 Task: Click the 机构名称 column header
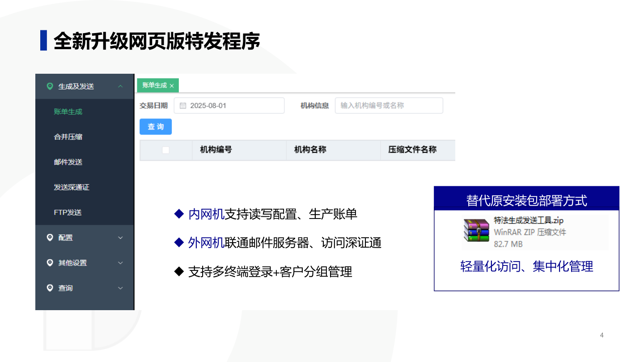coord(310,150)
